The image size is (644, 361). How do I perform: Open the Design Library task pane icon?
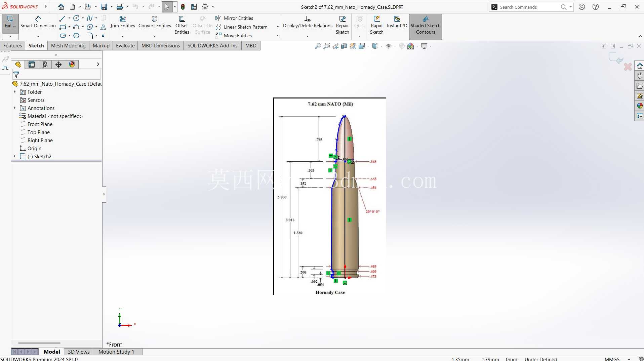click(640, 76)
